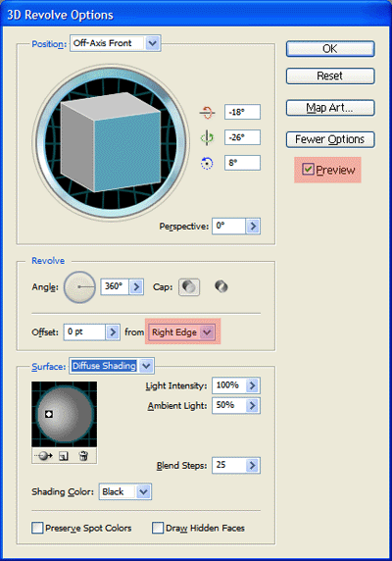The image size is (392, 561).
Task: Click the revolve angle dial
Action: click(79, 287)
